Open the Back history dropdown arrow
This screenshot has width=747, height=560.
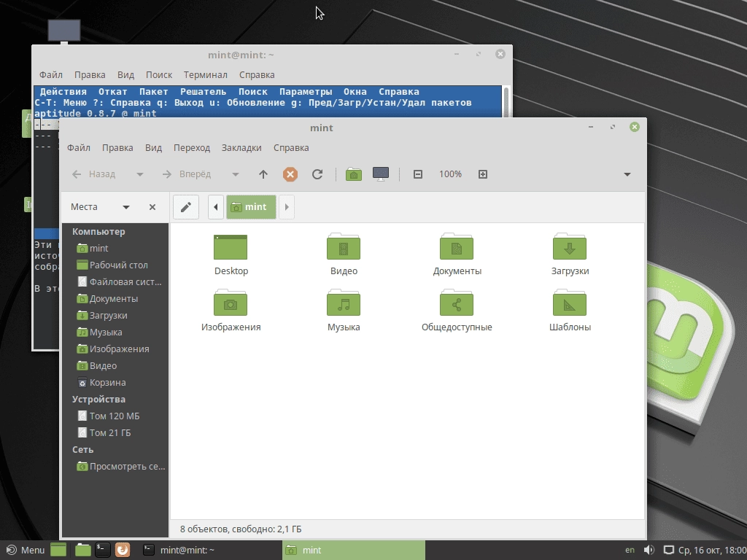coord(139,174)
